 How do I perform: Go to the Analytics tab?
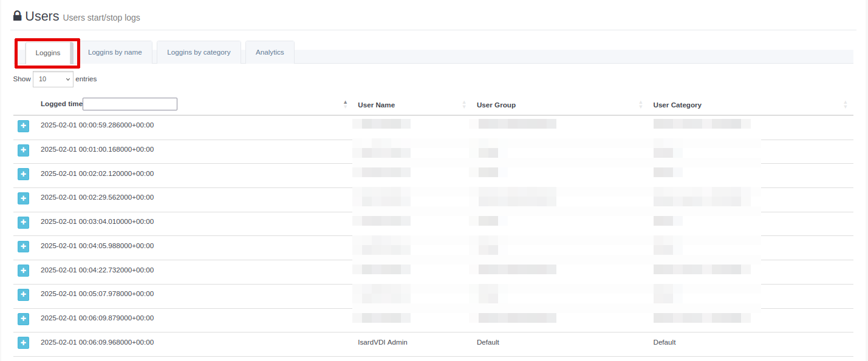(270, 52)
